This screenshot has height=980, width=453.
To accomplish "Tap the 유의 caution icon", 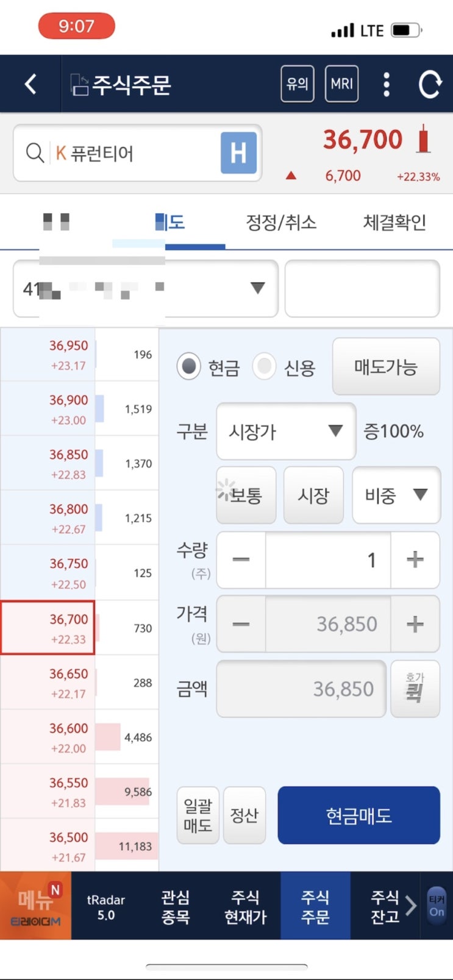I will pyautogui.click(x=297, y=84).
